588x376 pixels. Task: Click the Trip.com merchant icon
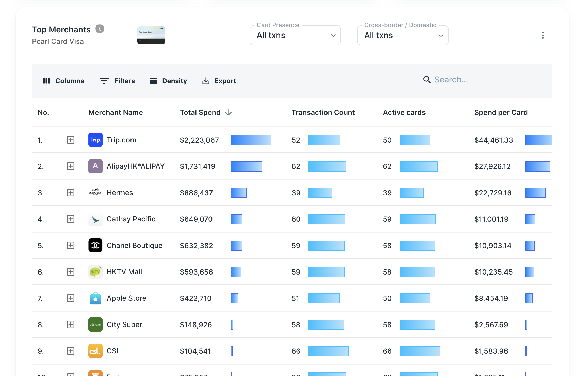[95, 140]
